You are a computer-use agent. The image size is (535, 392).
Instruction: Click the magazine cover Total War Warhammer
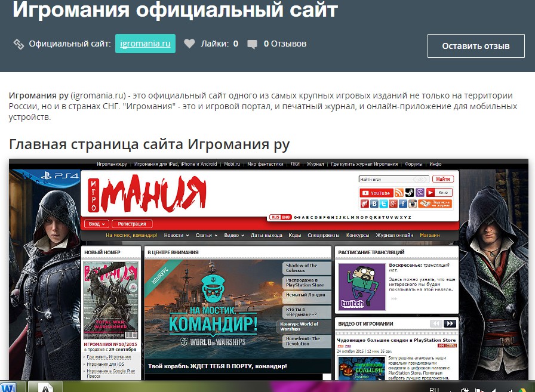pos(111,301)
